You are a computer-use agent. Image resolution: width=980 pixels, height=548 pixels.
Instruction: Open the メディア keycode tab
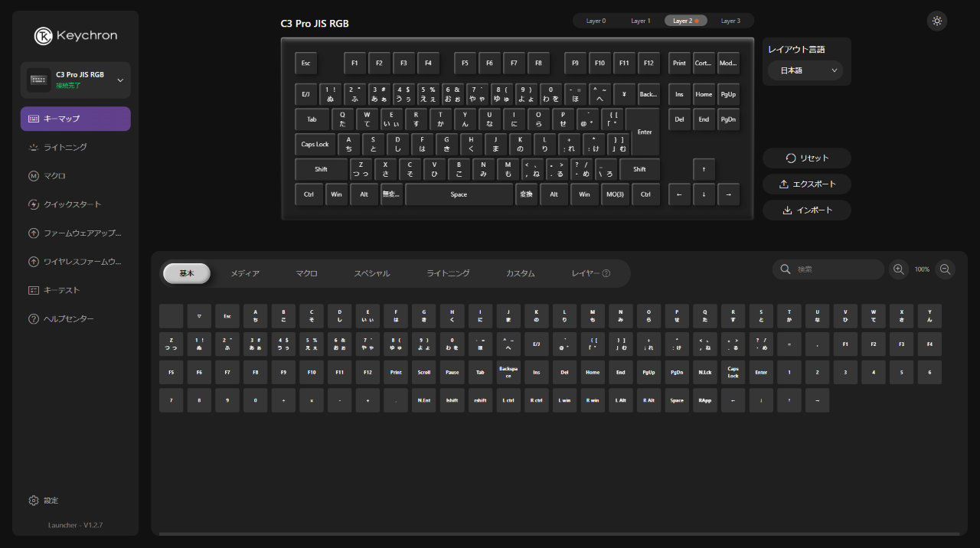pyautogui.click(x=245, y=273)
